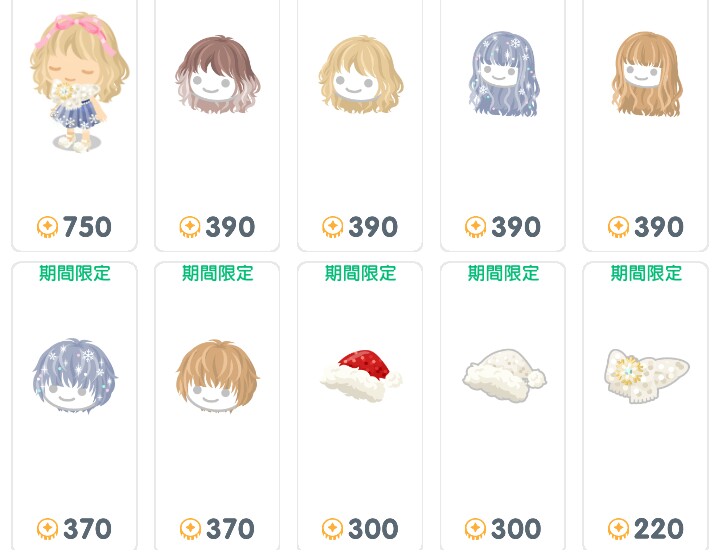
Task: Select the long blue snowflake hairstyle
Action: [503, 75]
